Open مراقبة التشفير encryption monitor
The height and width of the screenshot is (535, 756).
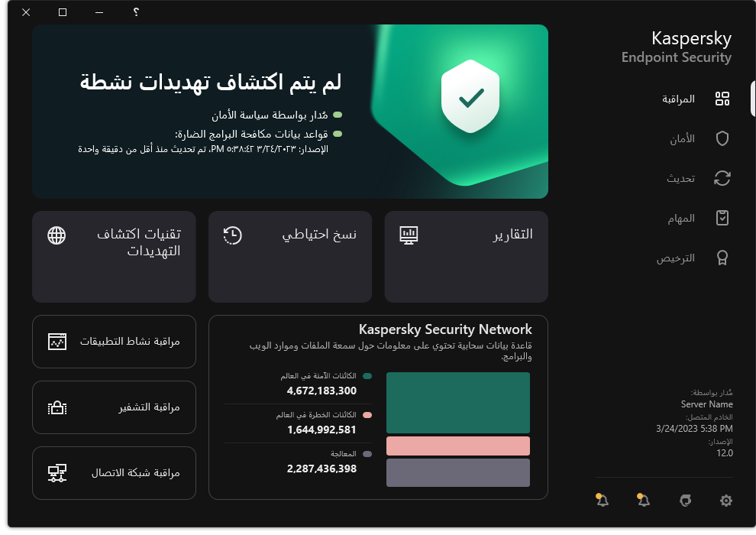[x=114, y=407]
